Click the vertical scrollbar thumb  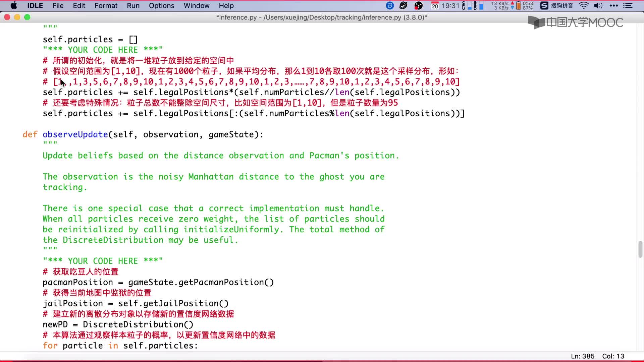click(x=640, y=249)
